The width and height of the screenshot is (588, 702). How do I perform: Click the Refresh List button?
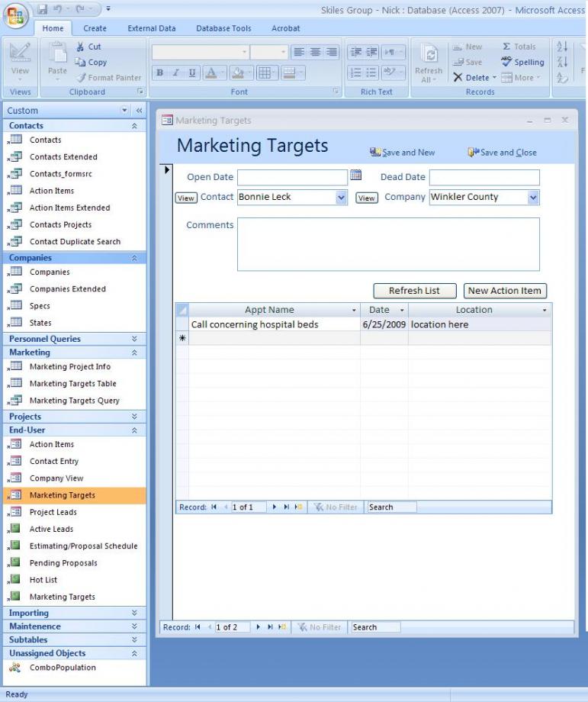414,291
